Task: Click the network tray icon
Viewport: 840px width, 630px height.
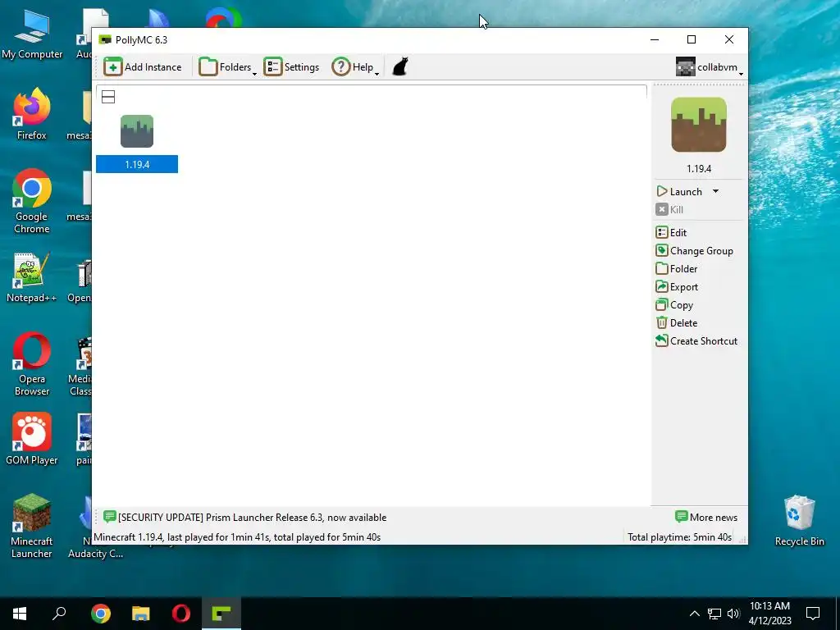Action: (714, 614)
